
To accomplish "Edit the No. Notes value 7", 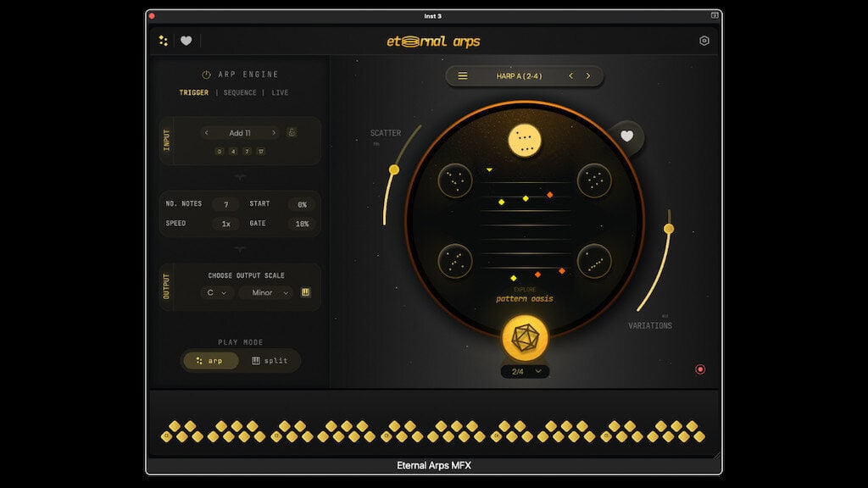I will tap(225, 204).
